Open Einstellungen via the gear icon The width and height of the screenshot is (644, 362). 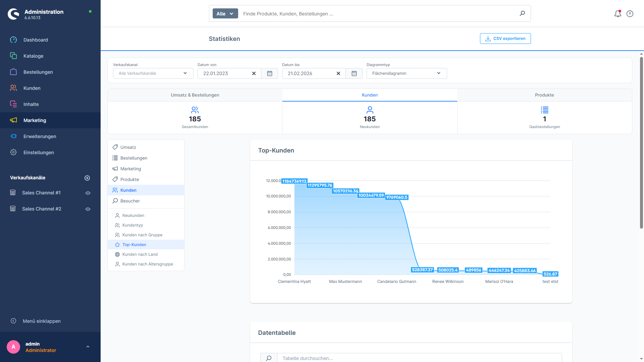pos(39,153)
